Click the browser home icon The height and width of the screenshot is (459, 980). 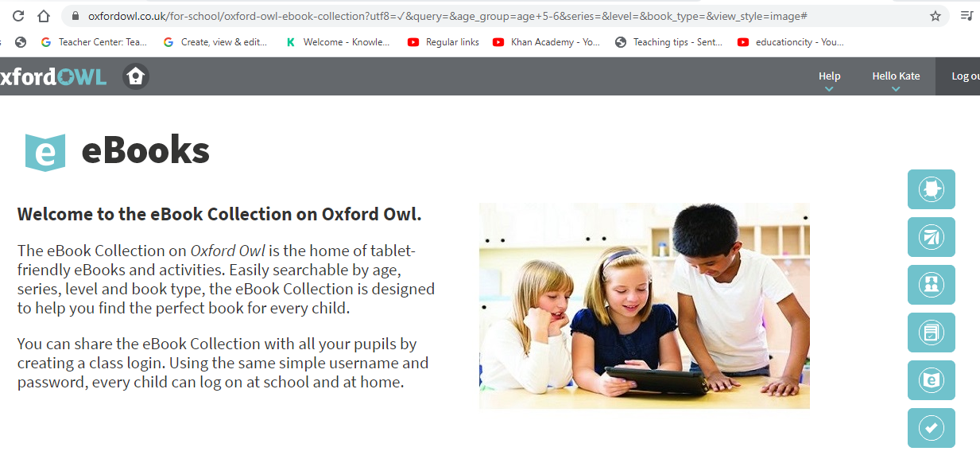point(45,16)
